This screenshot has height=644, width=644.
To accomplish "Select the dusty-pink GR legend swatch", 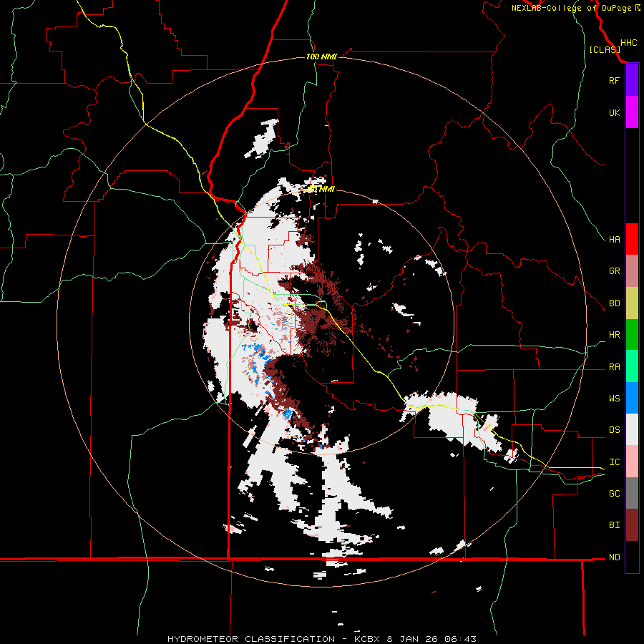I will (x=632, y=270).
